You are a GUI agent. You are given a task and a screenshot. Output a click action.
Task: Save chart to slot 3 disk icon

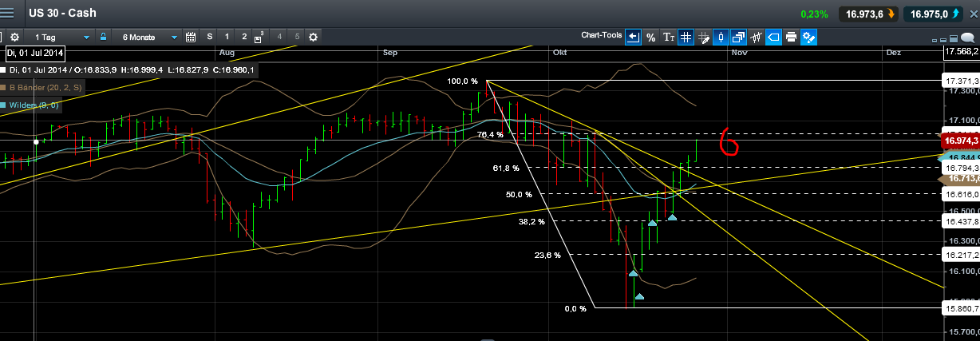pos(259,37)
